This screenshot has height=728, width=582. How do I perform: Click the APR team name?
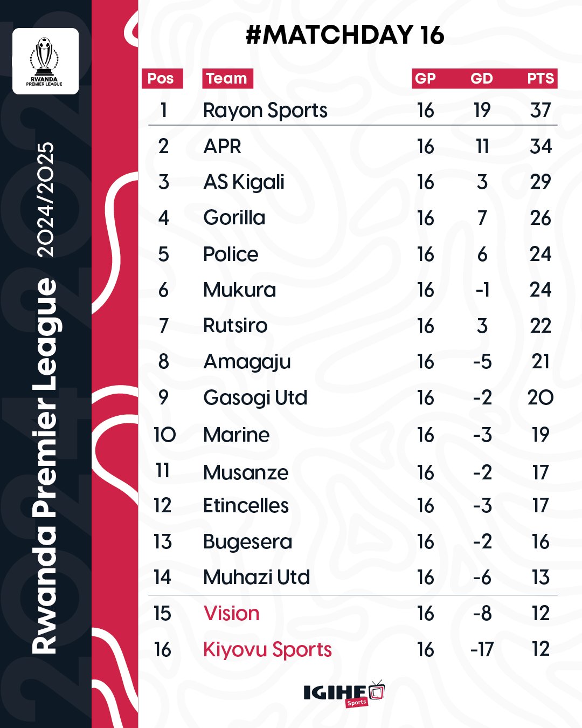coord(222,147)
